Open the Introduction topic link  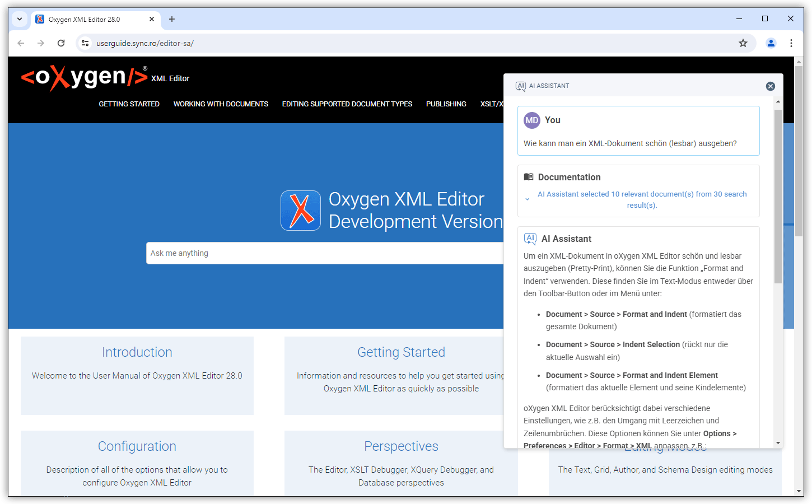[137, 352]
